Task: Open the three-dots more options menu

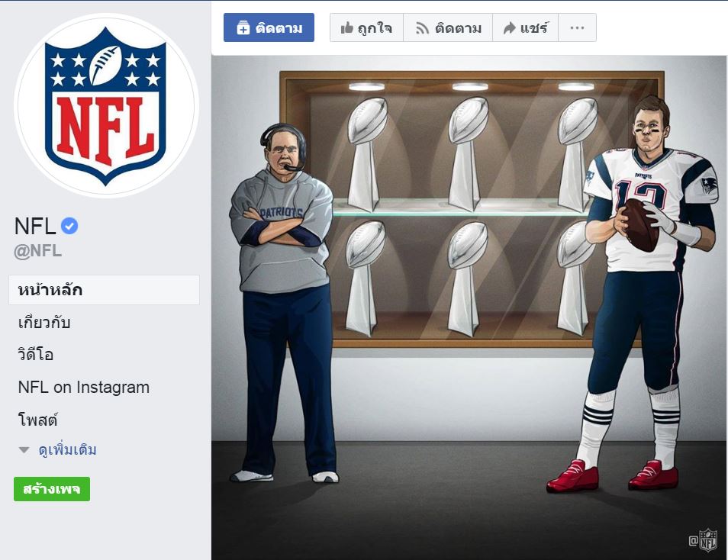Action: pyautogui.click(x=577, y=28)
